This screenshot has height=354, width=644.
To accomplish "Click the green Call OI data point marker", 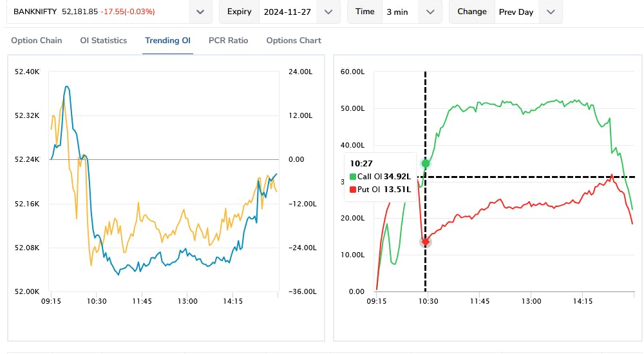I will pos(425,163).
